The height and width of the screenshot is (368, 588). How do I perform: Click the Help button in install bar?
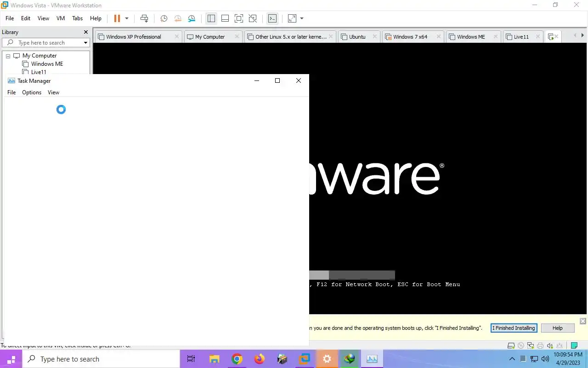tap(557, 328)
